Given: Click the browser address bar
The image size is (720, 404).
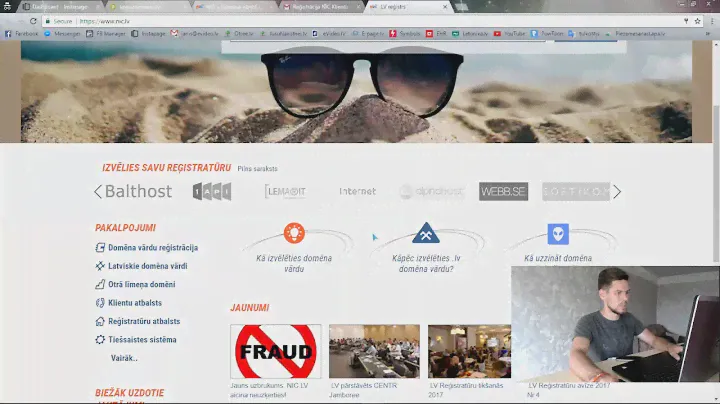Looking at the screenshot, I should pyautogui.click(x=300, y=20).
